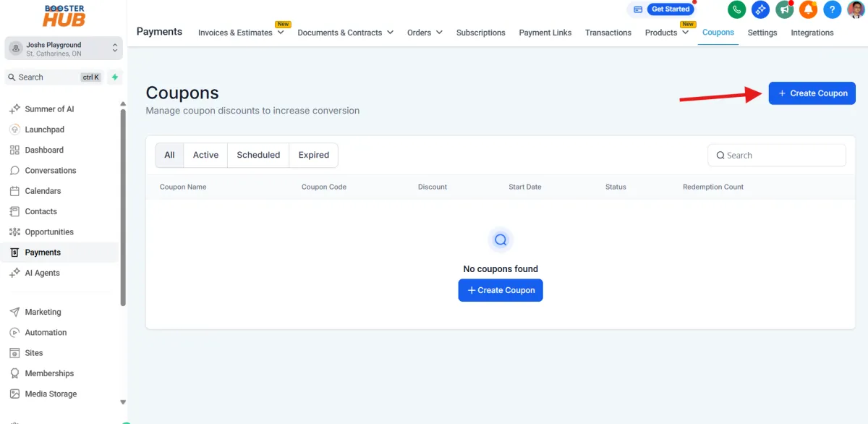The width and height of the screenshot is (868, 424).
Task: Open the help question mark icon
Action: [833, 9]
